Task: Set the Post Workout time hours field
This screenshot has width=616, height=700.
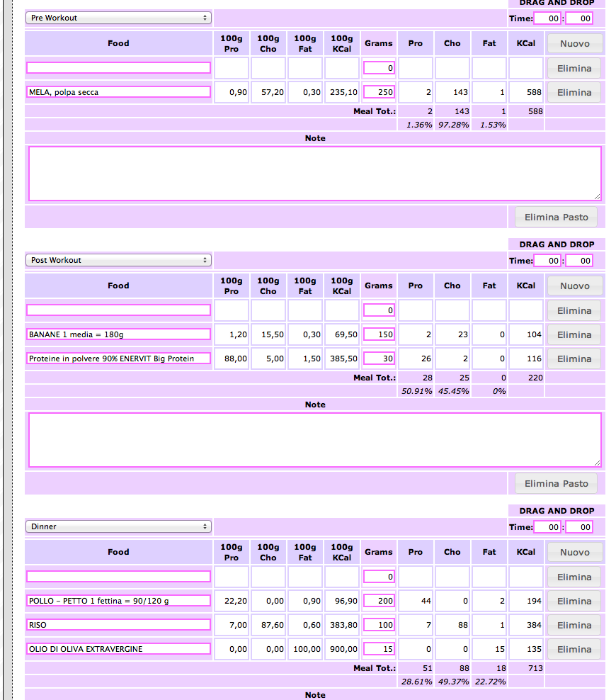Action: tap(547, 261)
